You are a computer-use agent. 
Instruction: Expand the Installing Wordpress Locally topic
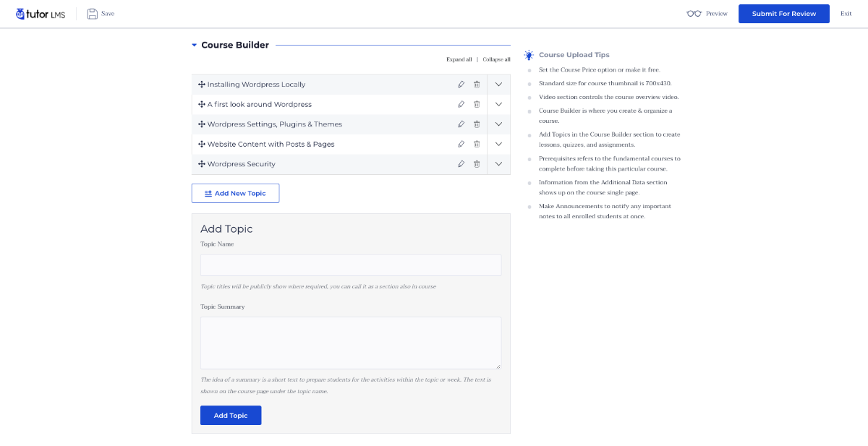click(498, 85)
